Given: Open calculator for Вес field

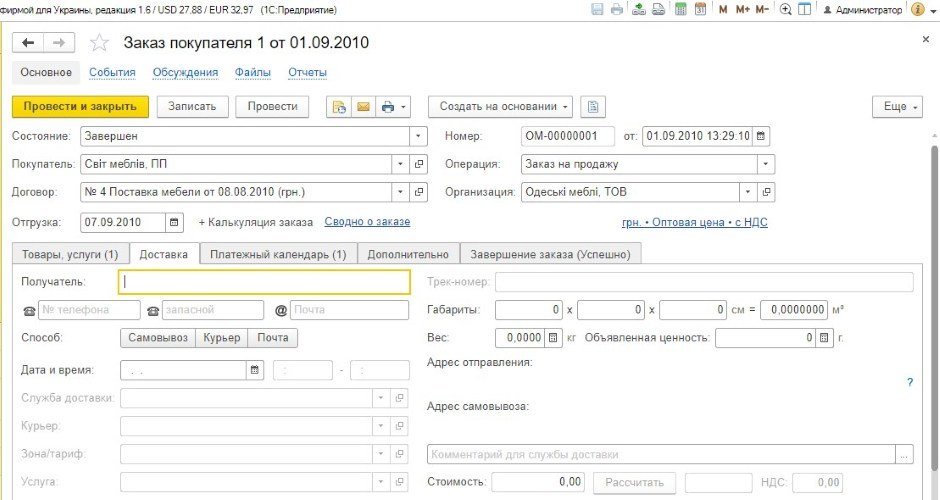Looking at the screenshot, I should (x=553, y=338).
